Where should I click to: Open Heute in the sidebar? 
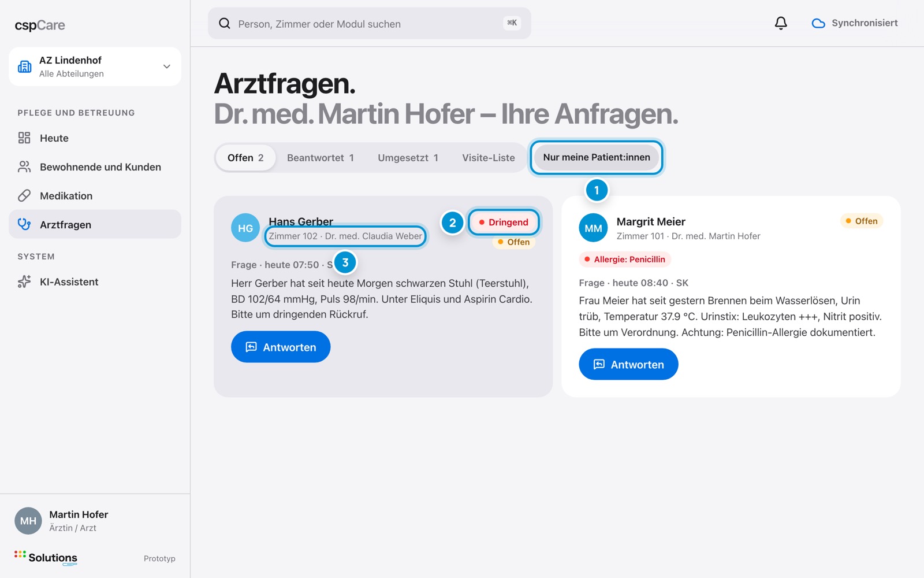click(95, 138)
